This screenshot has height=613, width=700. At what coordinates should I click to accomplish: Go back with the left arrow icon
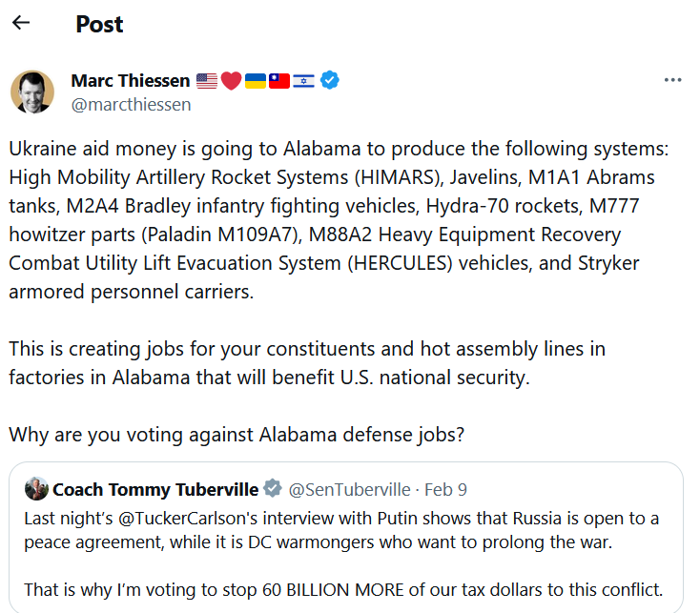pos(21,23)
